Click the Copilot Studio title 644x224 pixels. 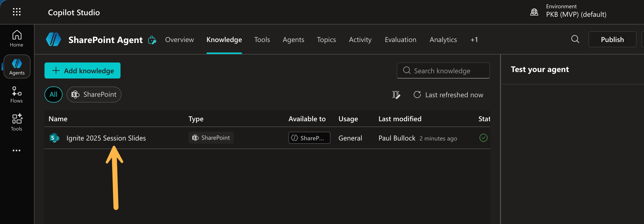pyautogui.click(x=74, y=12)
